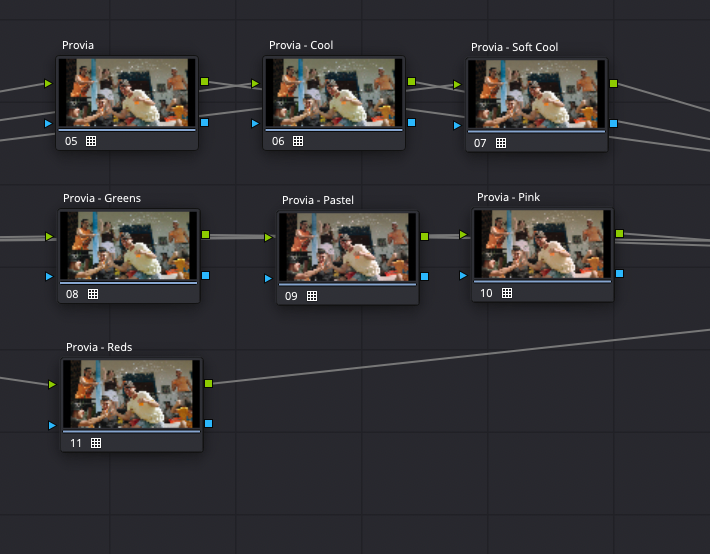Viewport: 710px width, 554px height.
Task: Click the grid icon on node 07
Action: point(501,143)
